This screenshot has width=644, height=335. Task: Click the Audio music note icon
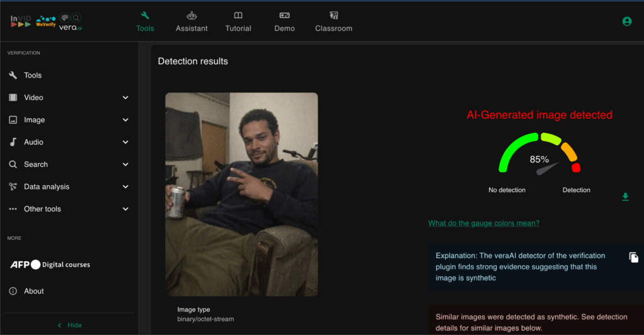coord(13,142)
